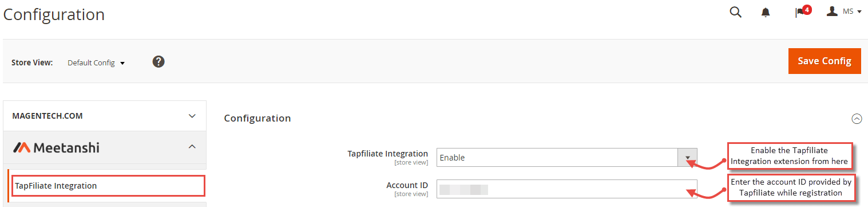Viewport: 868px width, 207px height.
Task: Click the Meetanshi logo in sidebar
Action: coord(56,147)
